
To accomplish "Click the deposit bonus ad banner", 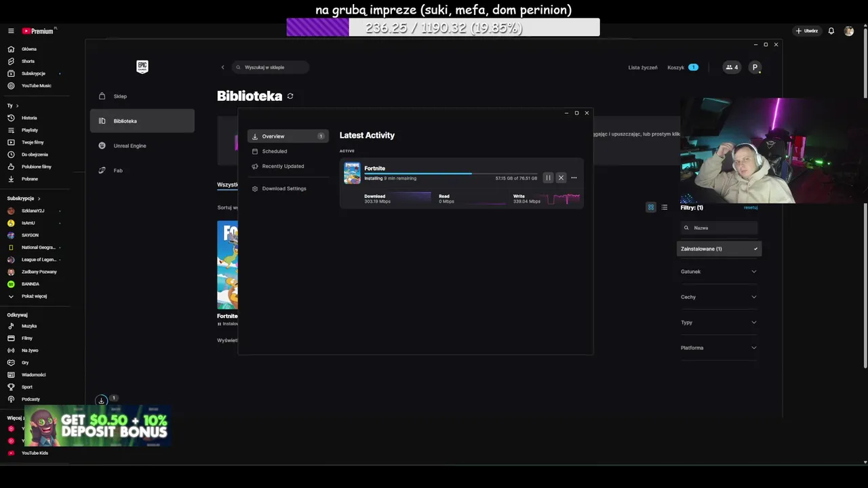I will click(97, 426).
